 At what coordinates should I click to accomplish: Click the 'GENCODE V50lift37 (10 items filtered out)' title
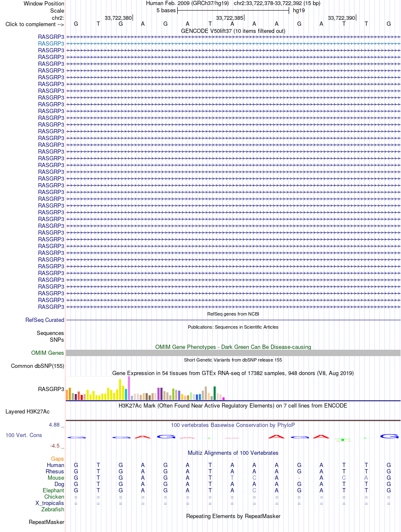[233, 31]
